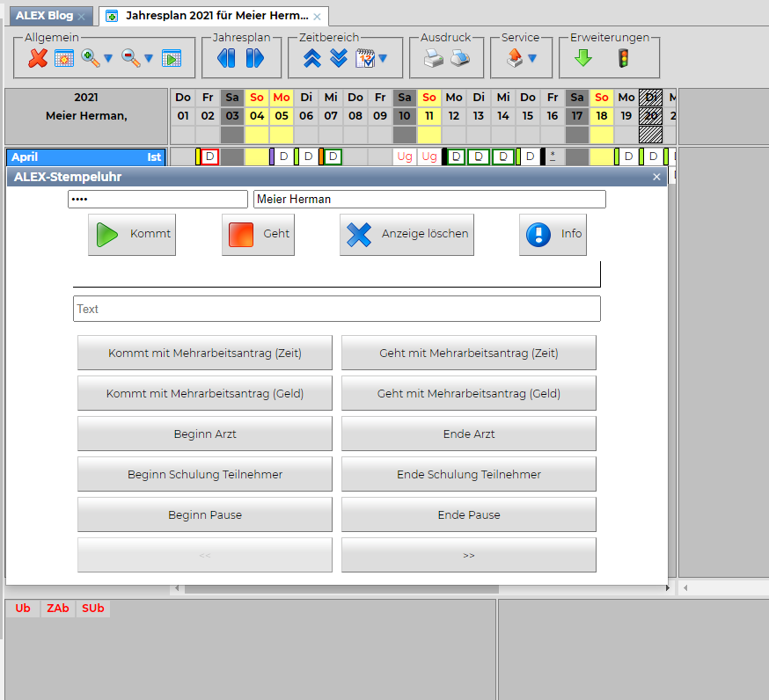Click Anzeige löschen button
The height and width of the screenshot is (700, 769).
pos(406,235)
